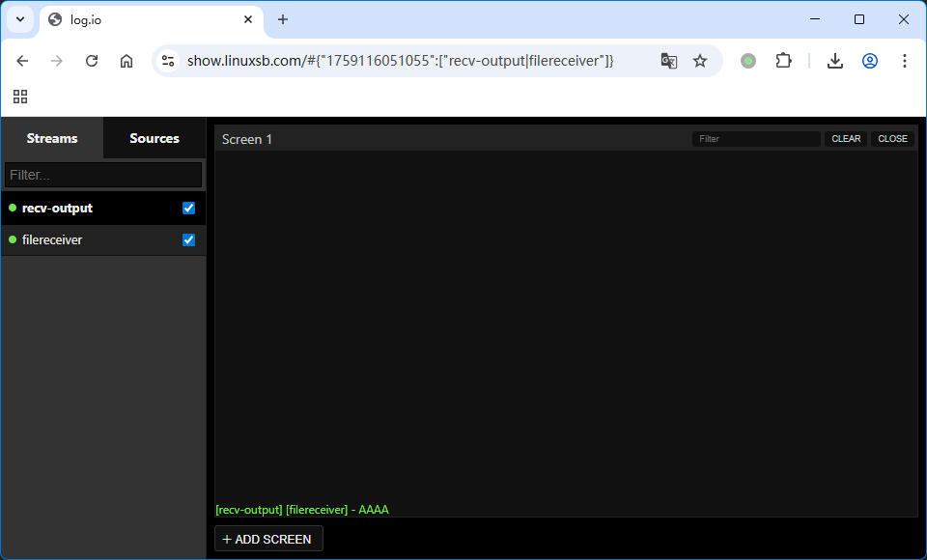Uncheck the filereceiver stream checkbox
Image resolution: width=927 pixels, height=560 pixels.
point(189,240)
